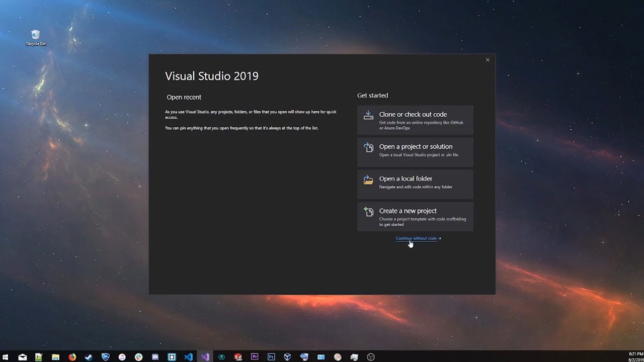The image size is (644, 362).
Task: Click the clone download icon
Action: coord(369,115)
